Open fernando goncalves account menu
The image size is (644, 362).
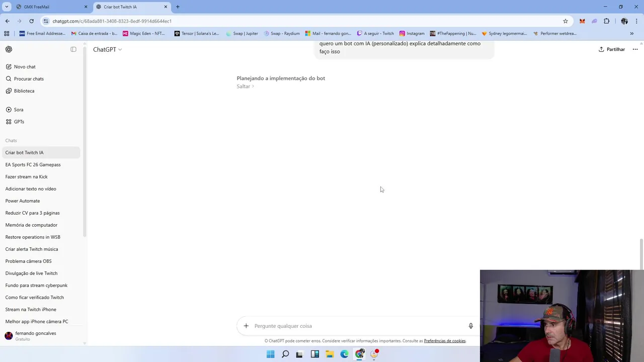[40, 336]
